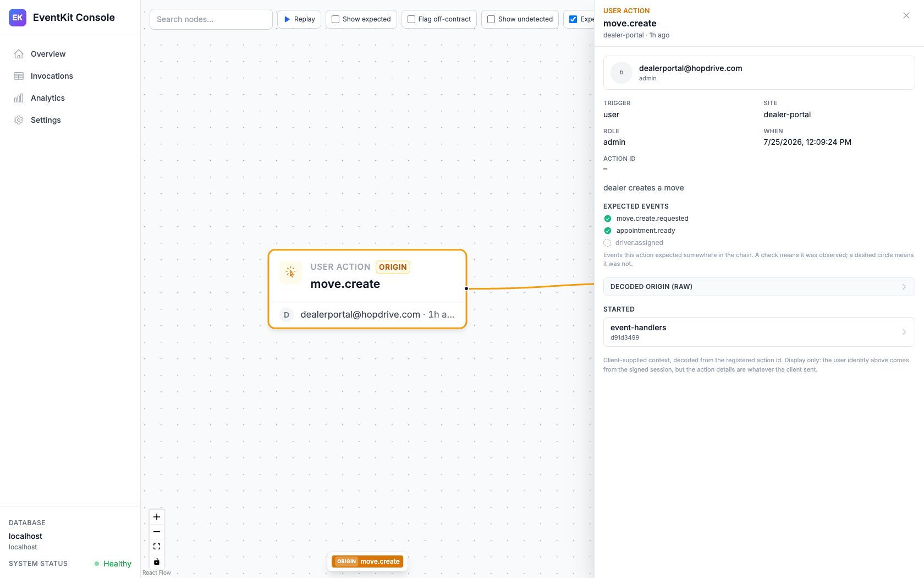924x578 pixels.
Task: Expand the Decoded Origin (Raw) section
Action: [759, 287]
